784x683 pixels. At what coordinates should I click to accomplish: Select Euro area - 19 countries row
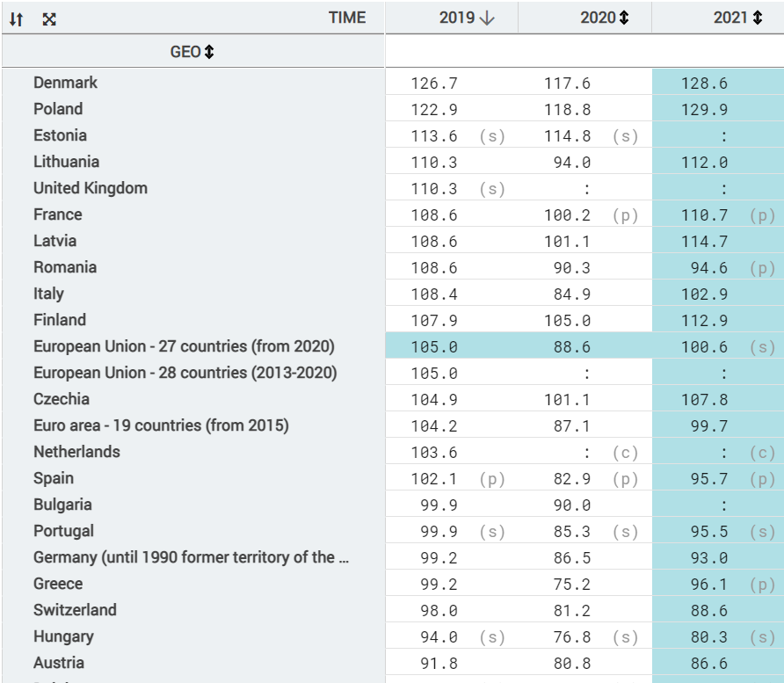tap(161, 425)
